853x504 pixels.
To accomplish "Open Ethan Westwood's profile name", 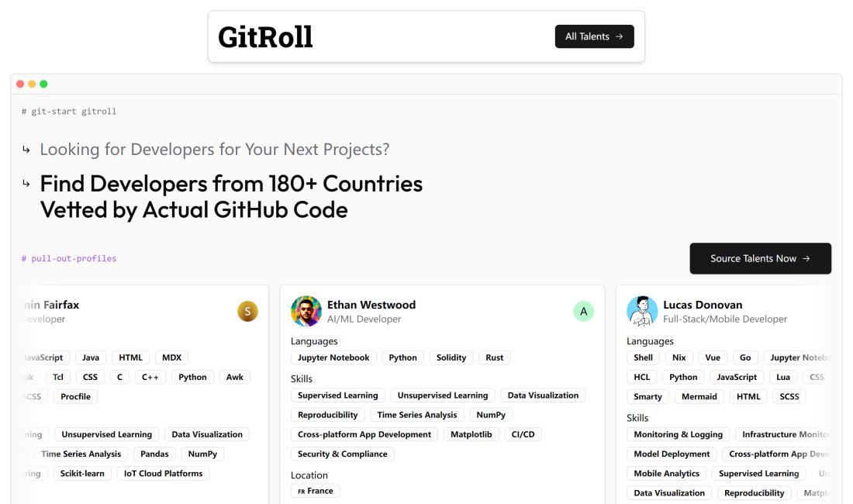I will pos(371,305).
